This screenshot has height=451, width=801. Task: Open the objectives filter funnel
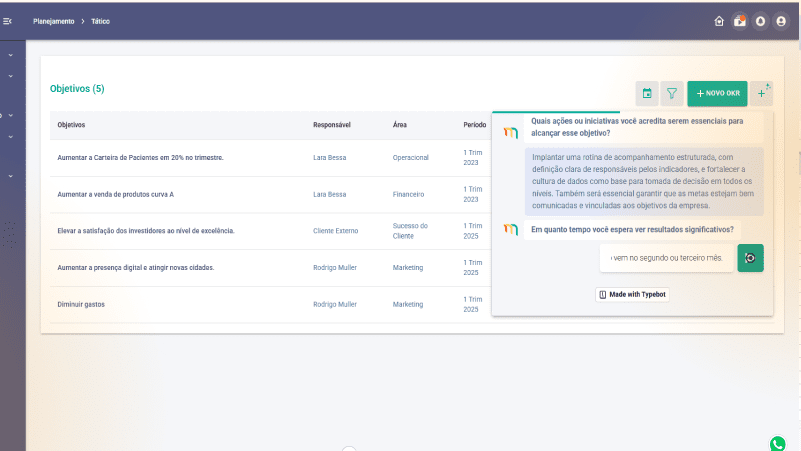point(672,93)
